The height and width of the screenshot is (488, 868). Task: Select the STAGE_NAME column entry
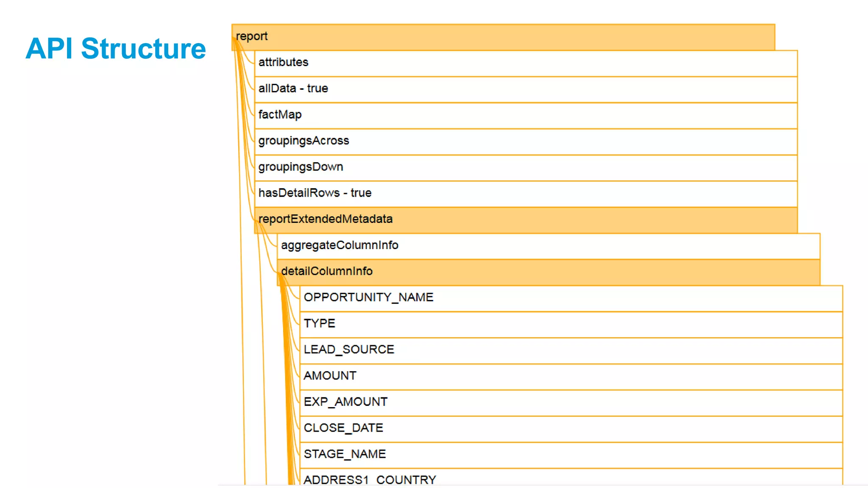(571, 455)
